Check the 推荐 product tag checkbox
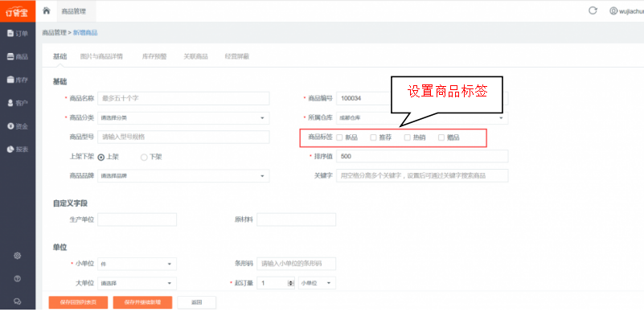This screenshot has width=644, height=312. pyautogui.click(x=373, y=138)
